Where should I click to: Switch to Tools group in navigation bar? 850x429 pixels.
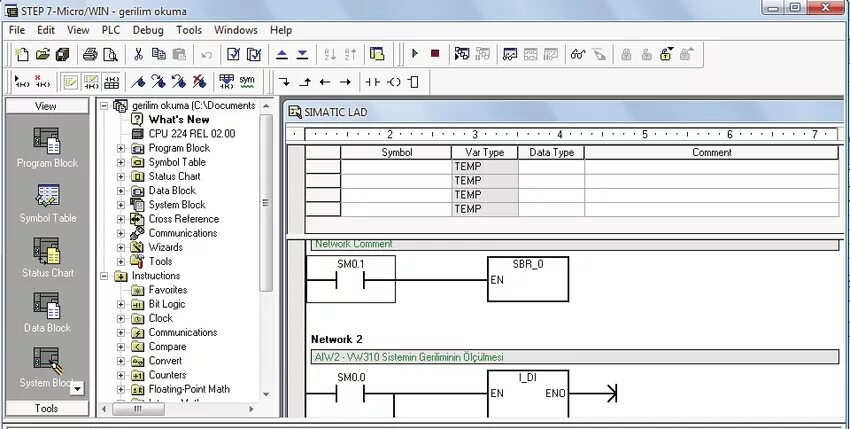(47, 408)
